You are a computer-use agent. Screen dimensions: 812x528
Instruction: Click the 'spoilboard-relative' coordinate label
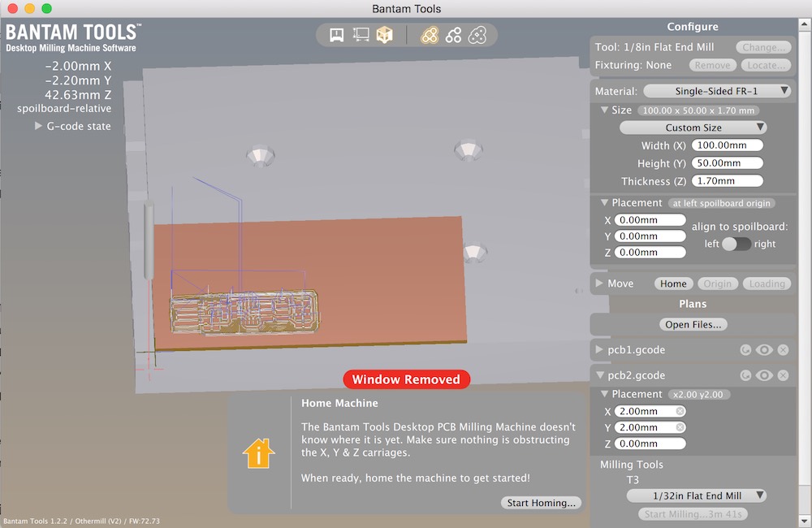point(64,108)
